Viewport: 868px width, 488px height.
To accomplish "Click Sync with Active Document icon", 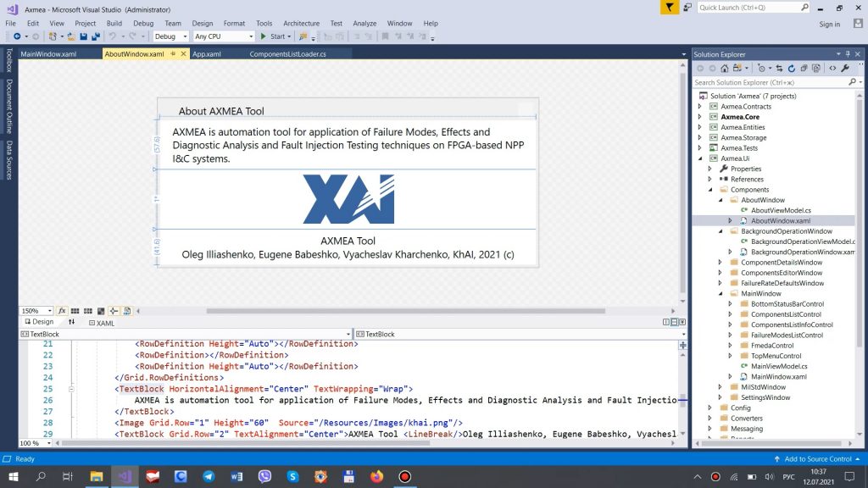I will (780, 68).
